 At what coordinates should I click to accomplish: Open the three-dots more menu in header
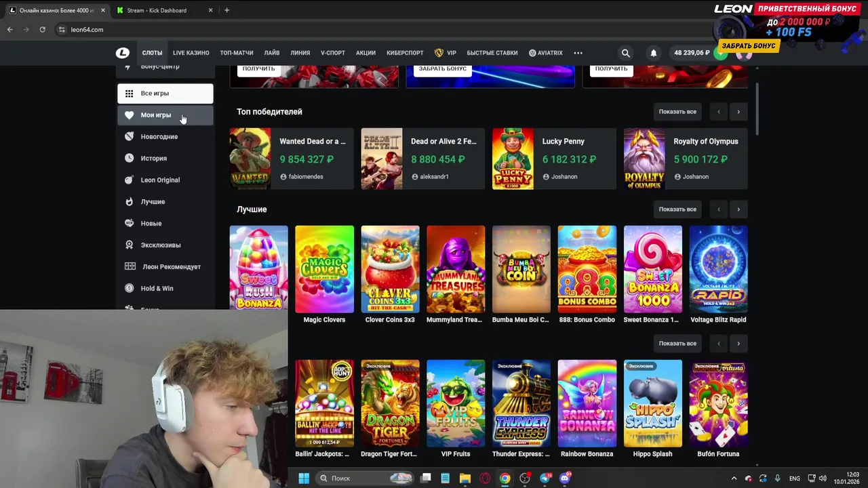[578, 53]
